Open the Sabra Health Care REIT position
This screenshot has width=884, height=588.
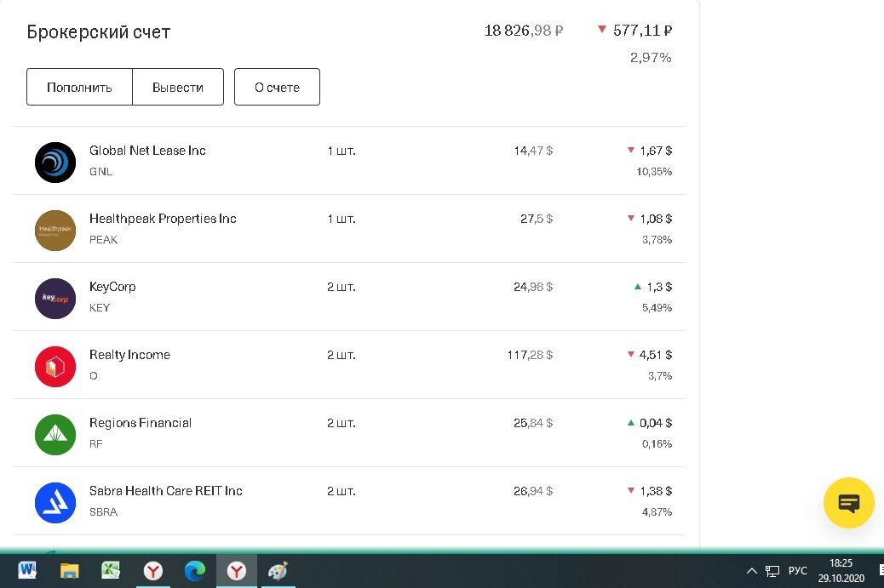click(x=349, y=501)
